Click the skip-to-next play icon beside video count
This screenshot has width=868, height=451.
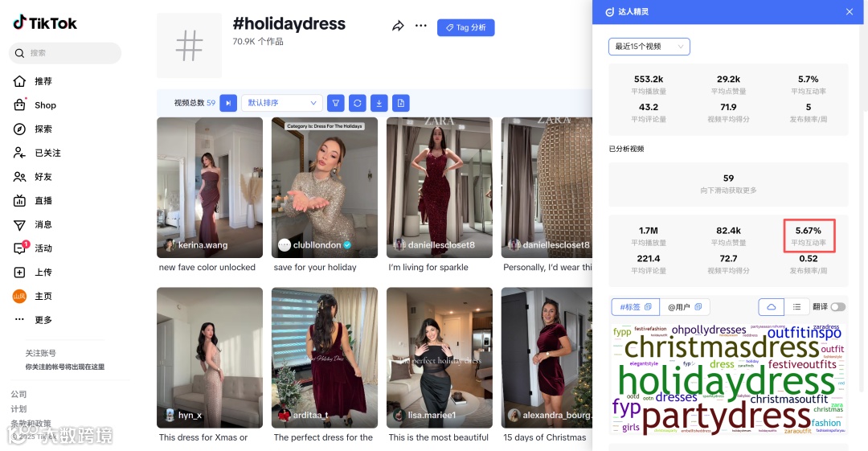(x=228, y=103)
